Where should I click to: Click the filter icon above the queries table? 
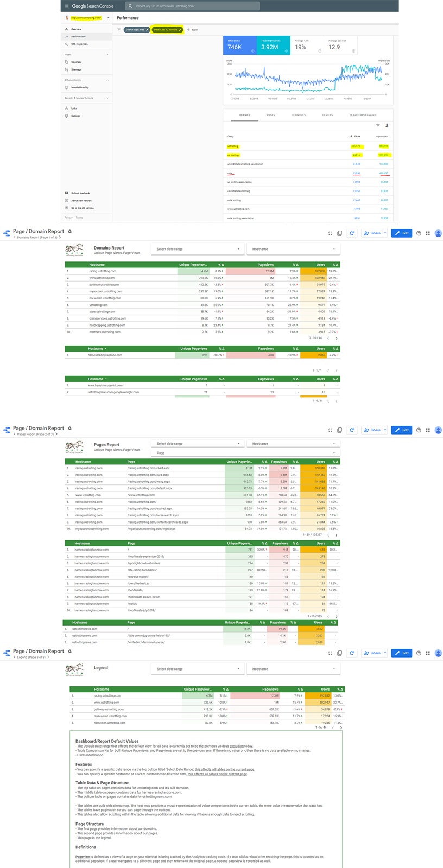click(378, 125)
